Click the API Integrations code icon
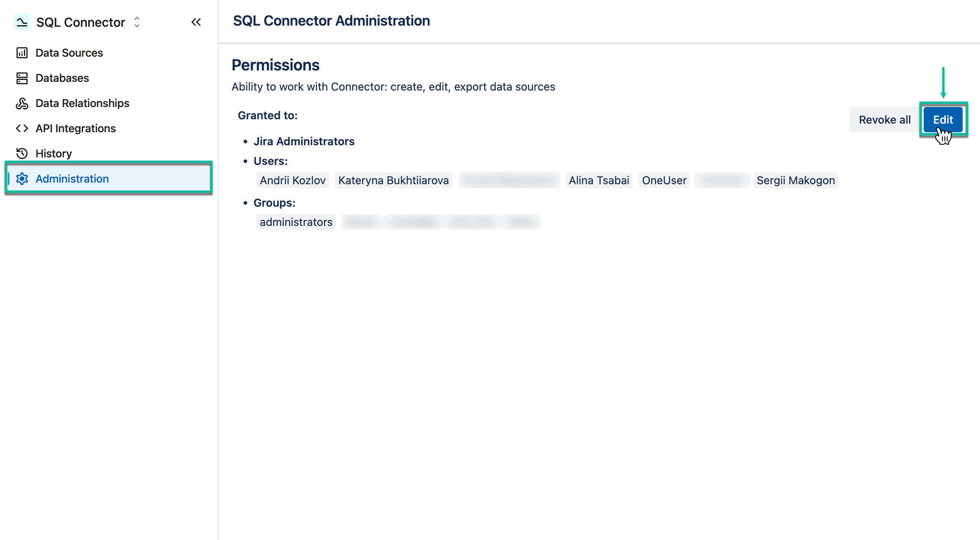Screen dimensions: 980x540 [x=22, y=128]
